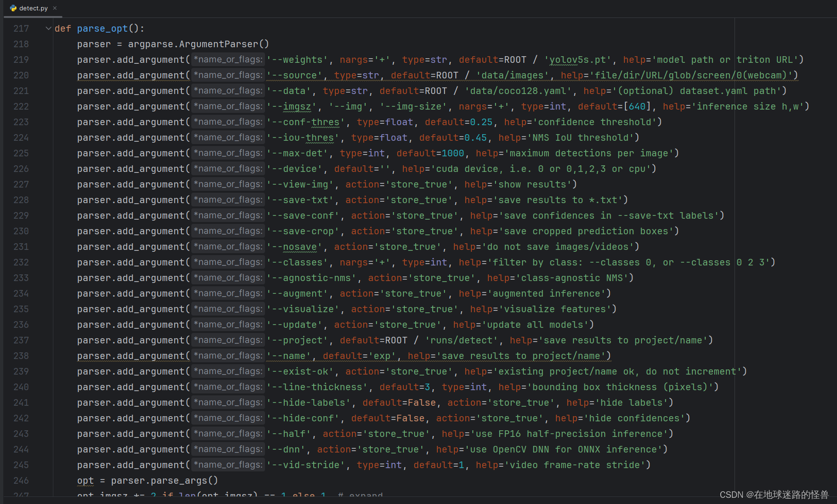The height and width of the screenshot is (504, 837).
Task: Click the '--iou-thres' string argument
Action: [303, 137]
